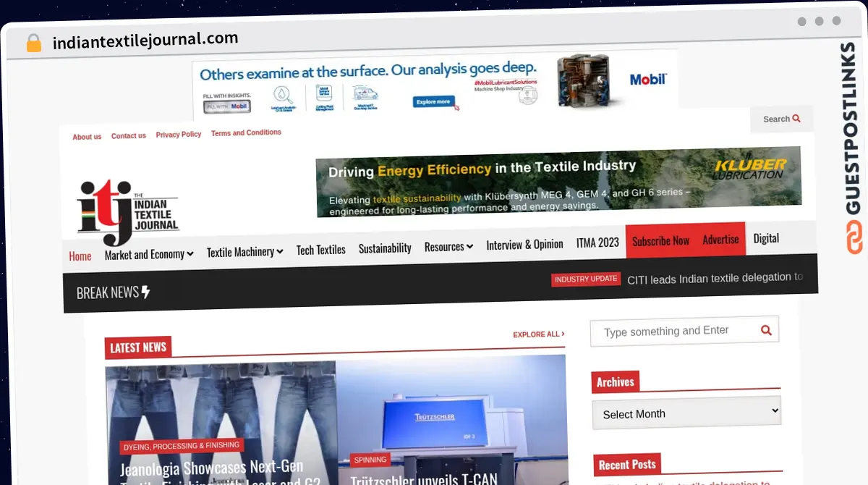Open Interview & Opinion menu item
Image resolution: width=868 pixels, height=485 pixels.
[524, 245]
